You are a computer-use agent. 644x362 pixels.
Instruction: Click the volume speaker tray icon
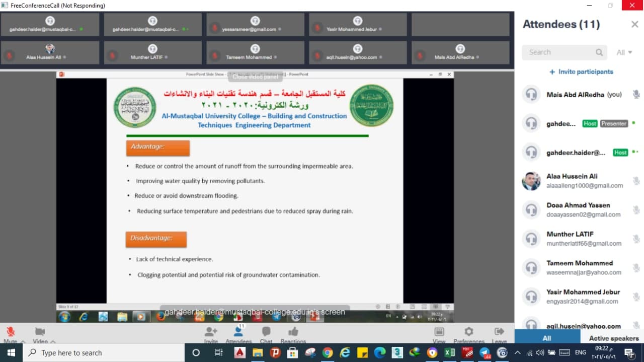tap(540, 353)
